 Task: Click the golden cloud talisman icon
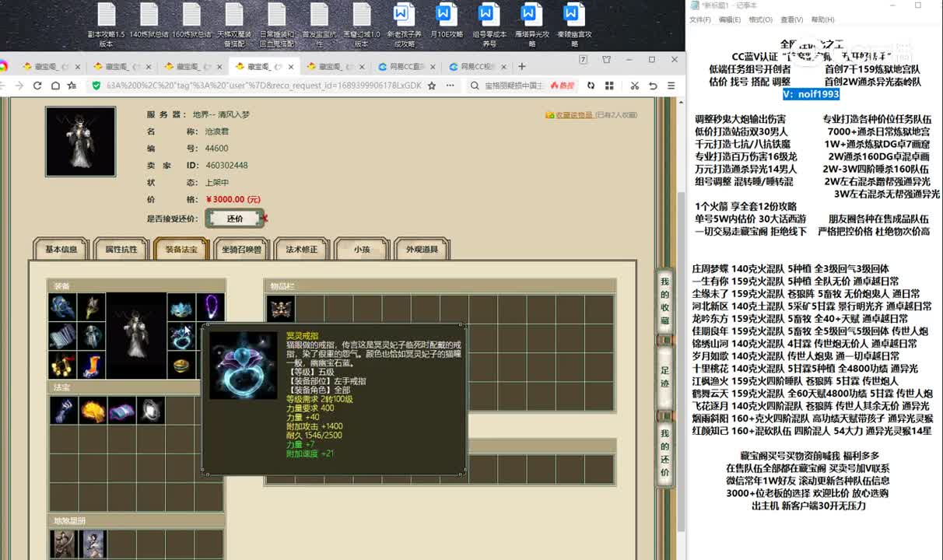(x=93, y=411)
